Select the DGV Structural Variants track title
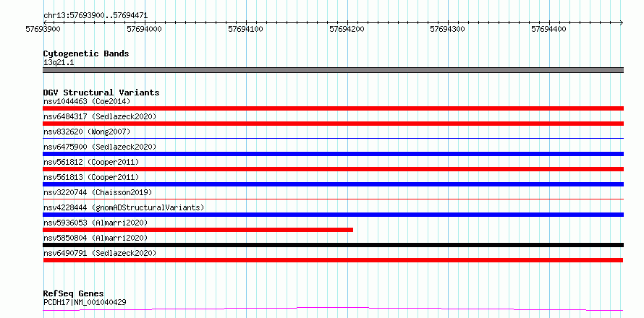Viewport: 644px width, 318px height. point(101,93)
